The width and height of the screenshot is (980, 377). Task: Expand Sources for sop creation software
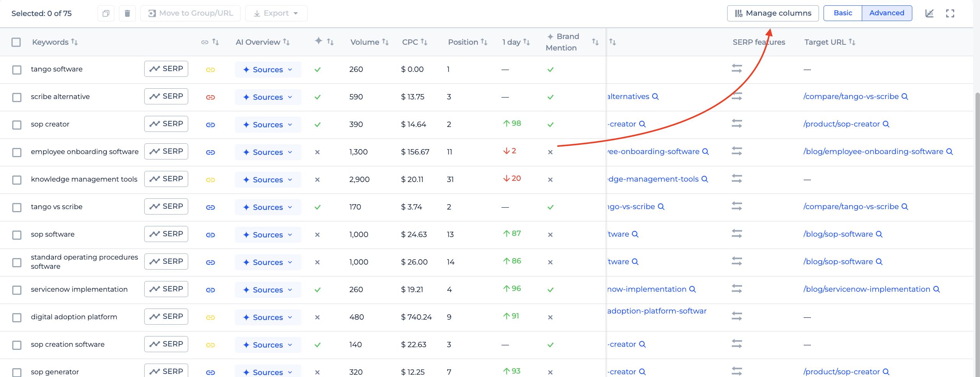click(268, 345)
